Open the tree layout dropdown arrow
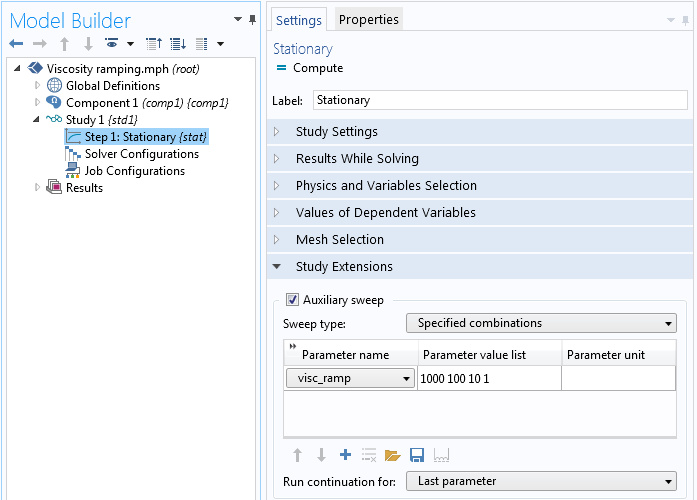The height and width of the screenshot is (500, 697). (220, 44)
